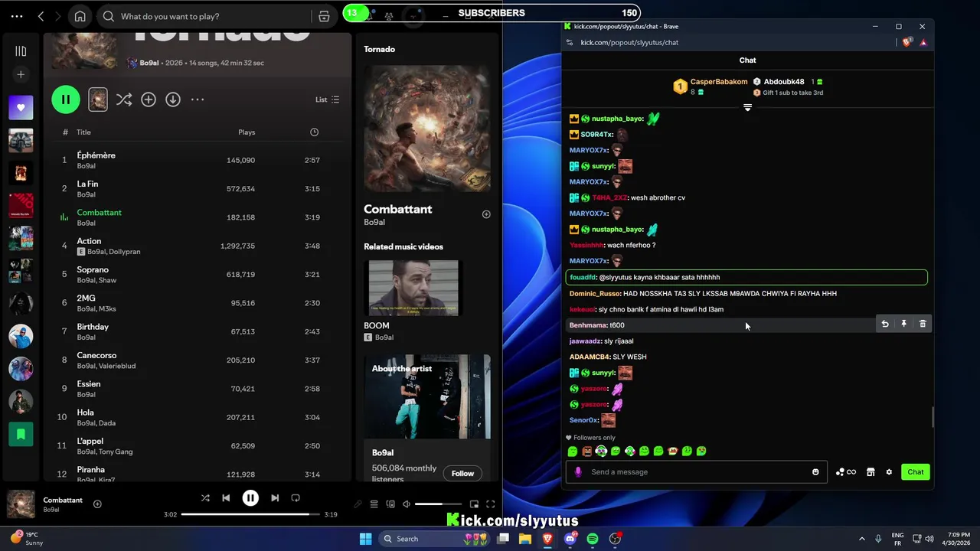Toggle repeat in bottom player bar
Viewport: 980px width, 551px height.
pyautogui.click(x=296, y=498)
